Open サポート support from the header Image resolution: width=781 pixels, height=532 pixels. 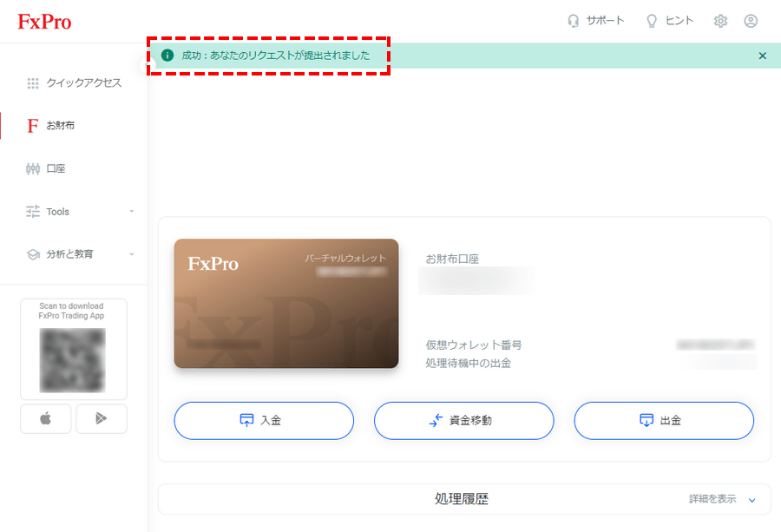(x=595, y=21)
